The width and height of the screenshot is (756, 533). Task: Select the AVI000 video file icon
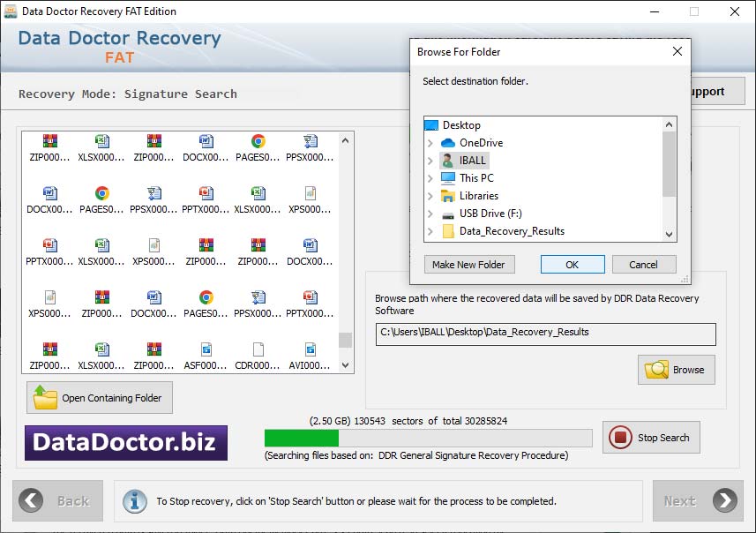point(311,355)
